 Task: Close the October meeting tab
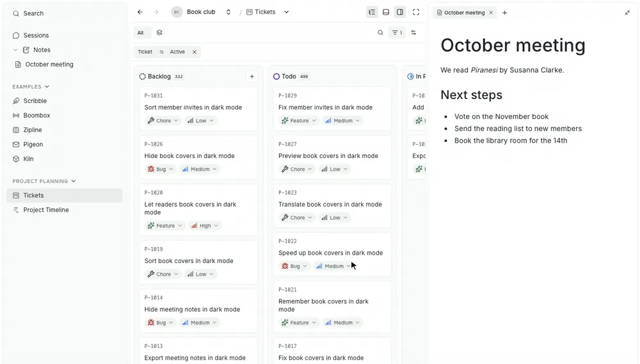pyautogui.click(x=491, y=13)
